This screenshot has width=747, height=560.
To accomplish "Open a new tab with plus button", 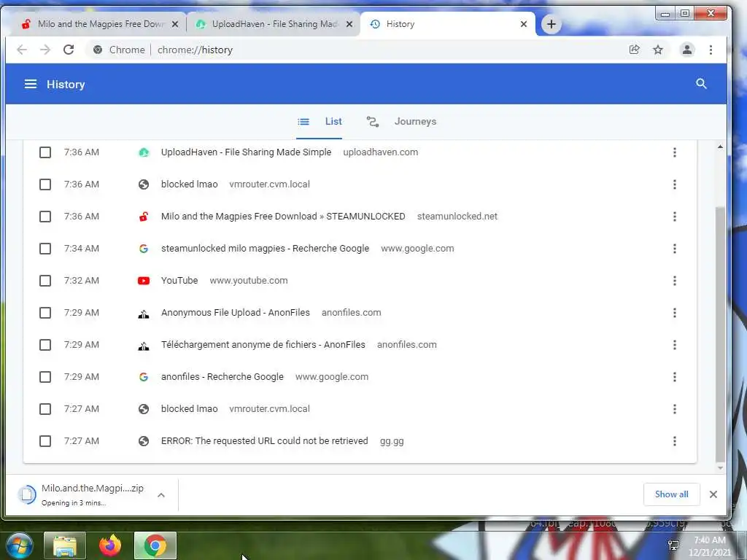I will 551,24.
